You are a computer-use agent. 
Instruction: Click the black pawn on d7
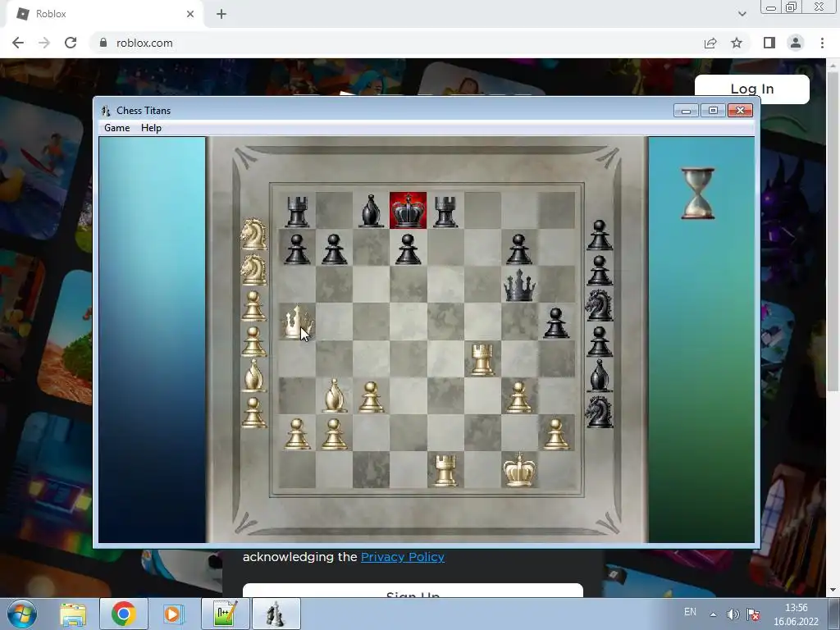[x=409, y=249]
